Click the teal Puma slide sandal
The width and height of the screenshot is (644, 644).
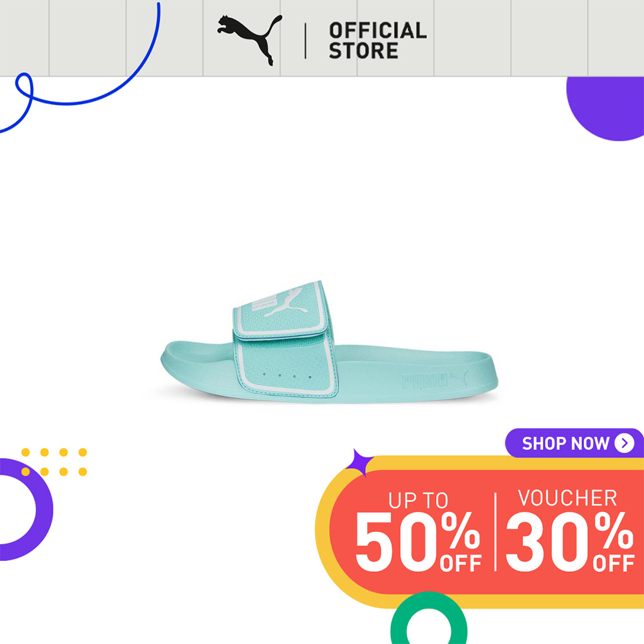pos(328,343)
